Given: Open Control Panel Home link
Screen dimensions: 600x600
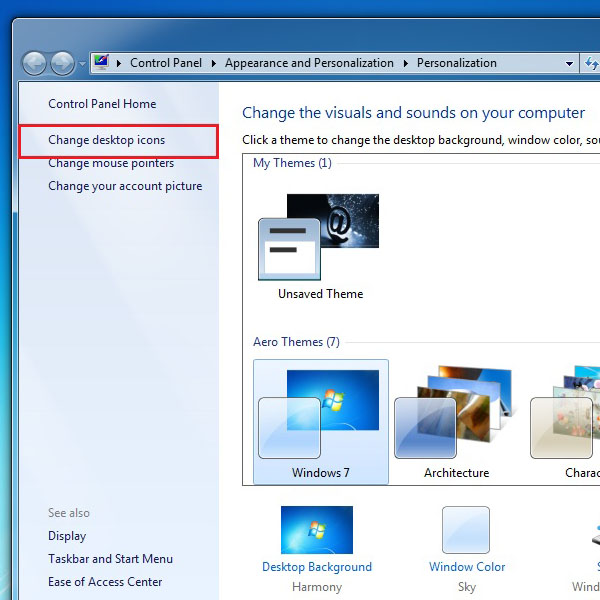Looking at the screenshot, I should point(102,104).
